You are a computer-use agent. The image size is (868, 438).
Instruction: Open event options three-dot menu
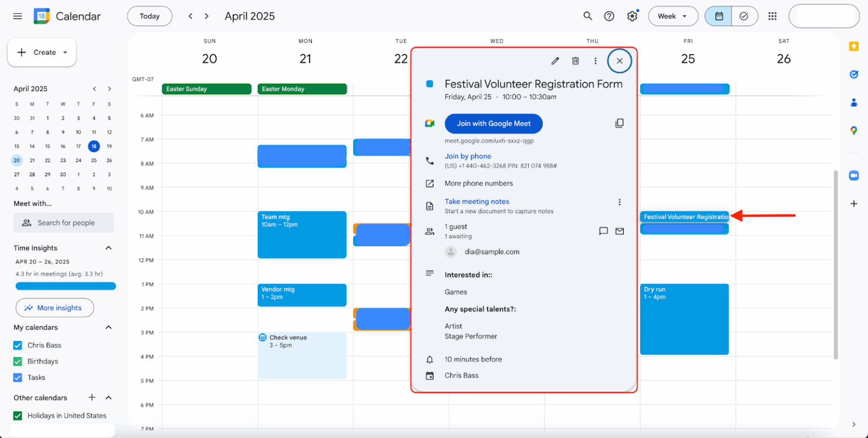point(595,61)
